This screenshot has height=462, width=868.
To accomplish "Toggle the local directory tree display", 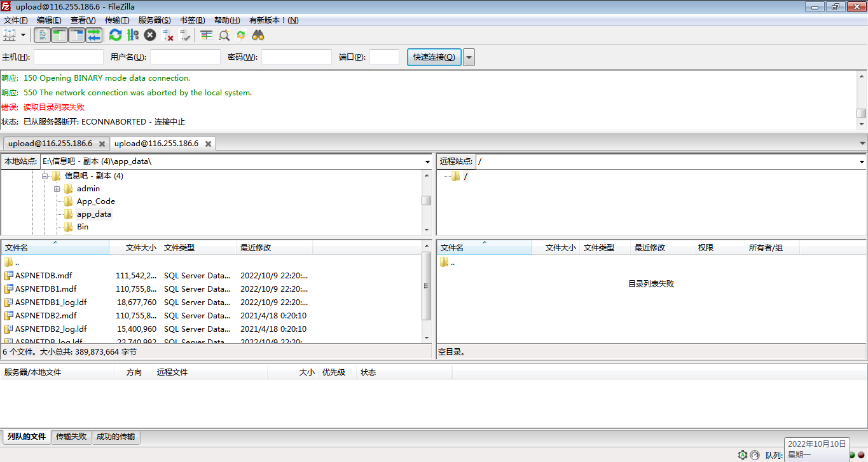I will click(59, 35).
